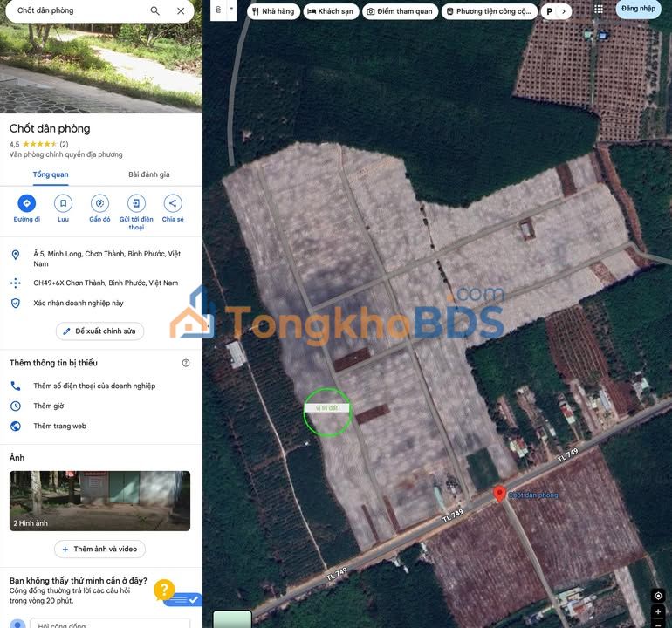Click the Đường đi directions icon

(x=27, y=203)
